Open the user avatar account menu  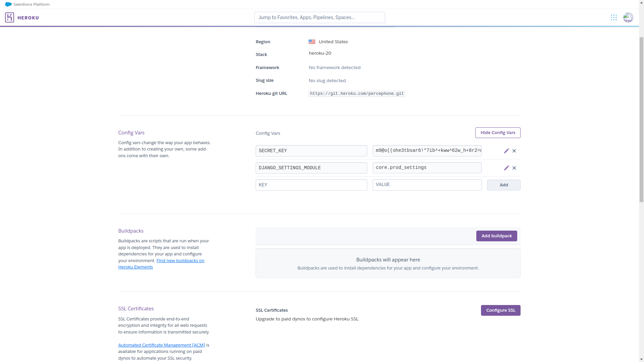pos(628,17)
